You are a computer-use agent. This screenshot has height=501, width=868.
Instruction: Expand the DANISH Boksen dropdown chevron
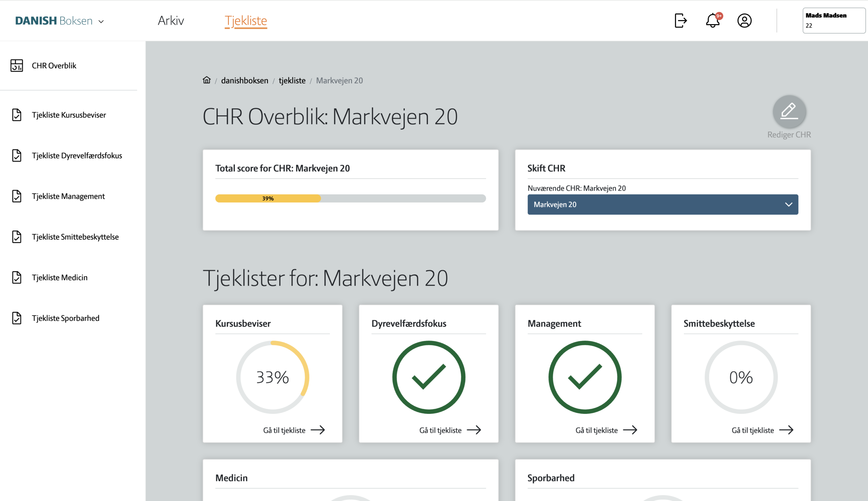[101, 21]
